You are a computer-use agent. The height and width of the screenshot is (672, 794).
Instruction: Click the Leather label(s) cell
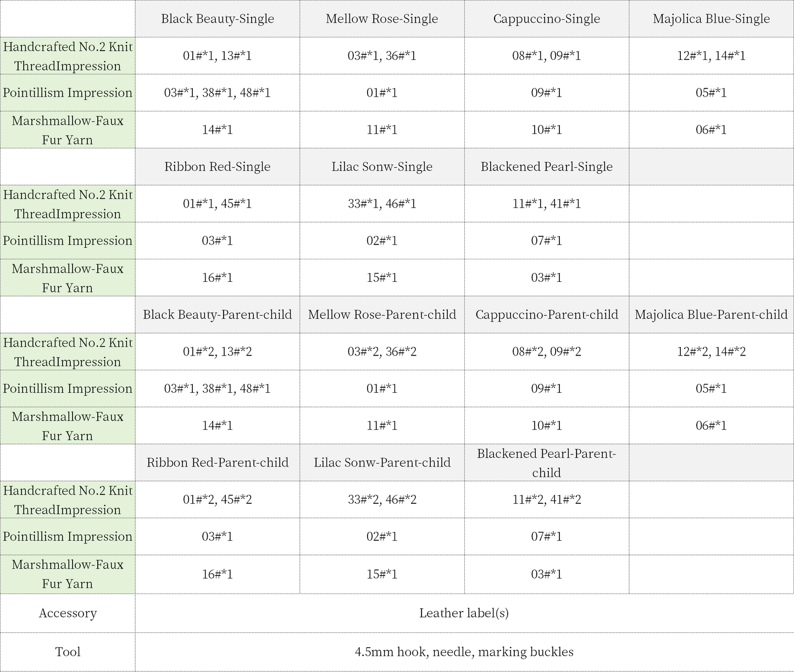pyautogui.click(x=464, y=613)
